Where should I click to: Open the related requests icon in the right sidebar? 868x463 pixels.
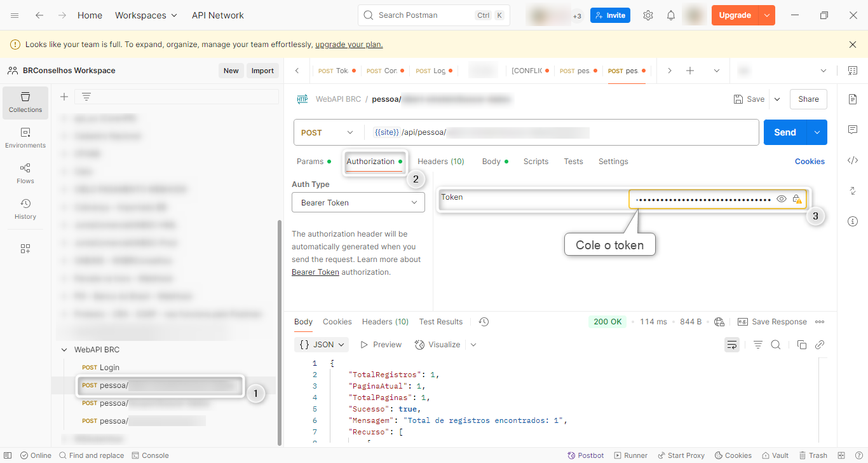tap(853, 191)
